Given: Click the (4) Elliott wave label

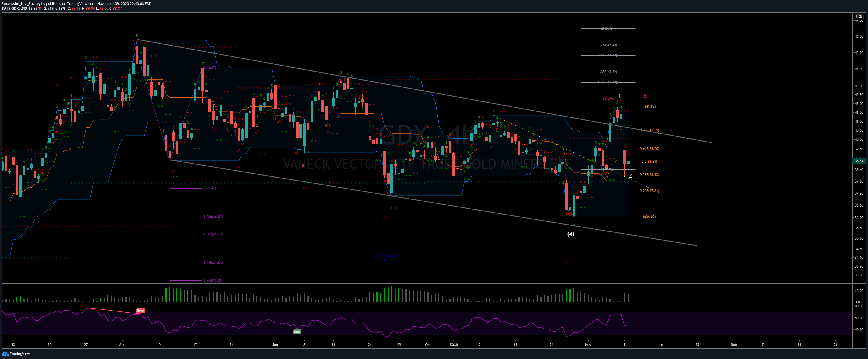Looking at the screenshot, I should (571, 234).
